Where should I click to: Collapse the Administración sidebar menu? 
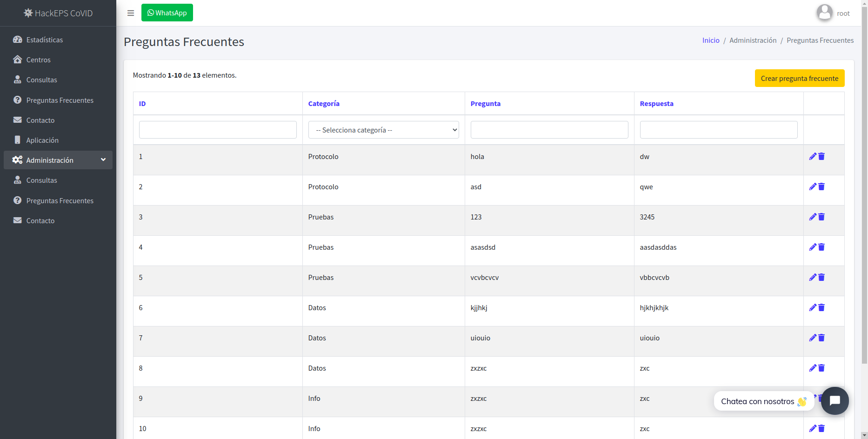point(58,160)
